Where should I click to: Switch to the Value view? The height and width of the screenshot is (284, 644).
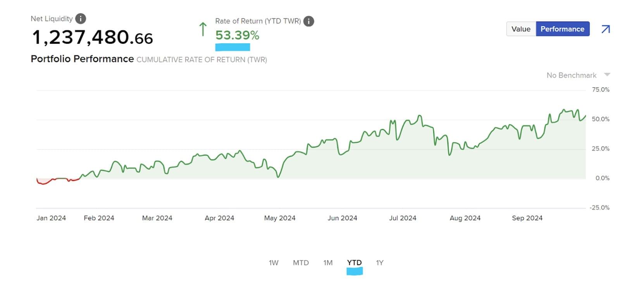coord(521,29)
